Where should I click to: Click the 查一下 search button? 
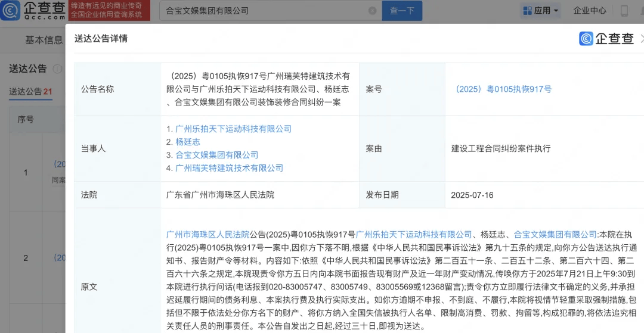coord(402,11)
